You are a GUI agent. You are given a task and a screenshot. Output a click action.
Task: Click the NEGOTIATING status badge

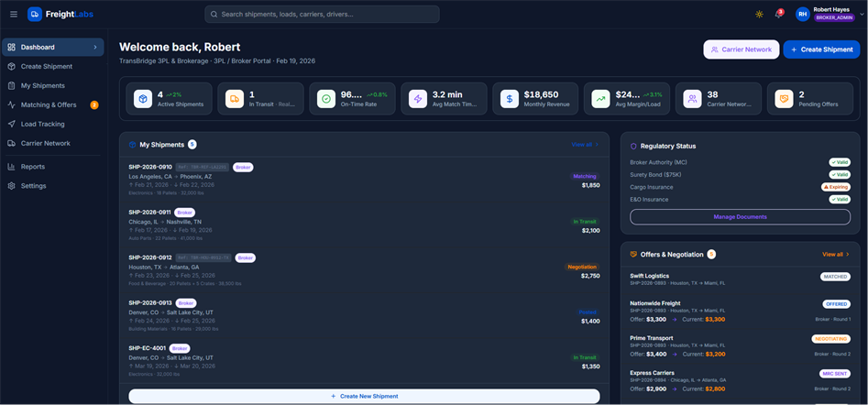[831, 339]
